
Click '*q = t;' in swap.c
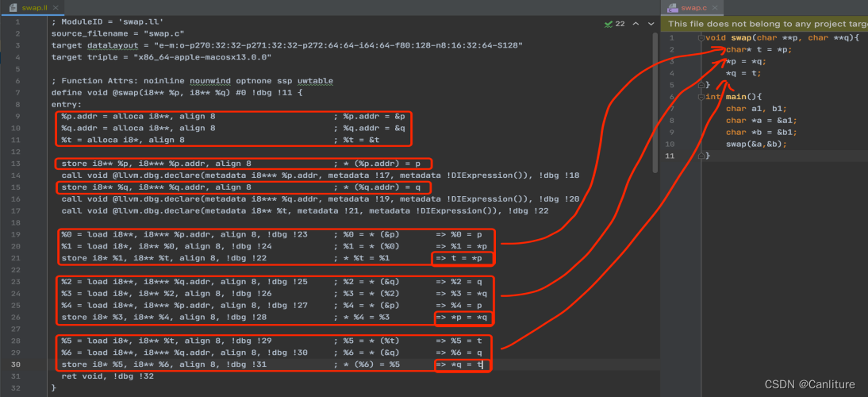coord(743,73)
